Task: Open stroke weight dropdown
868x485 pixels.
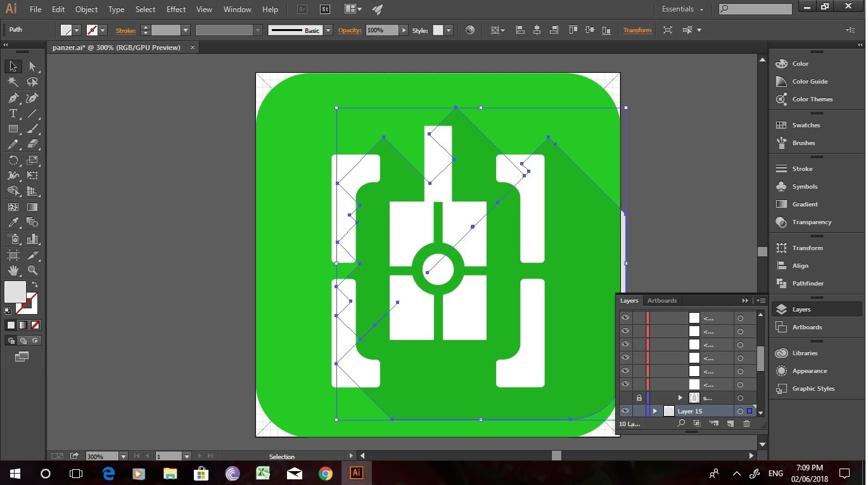Action: (186, 30)
